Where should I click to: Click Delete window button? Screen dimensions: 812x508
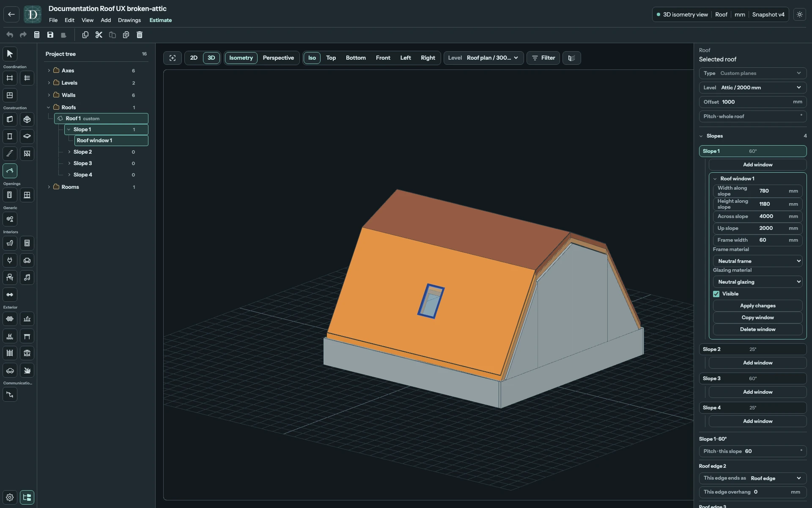(757, 329)
